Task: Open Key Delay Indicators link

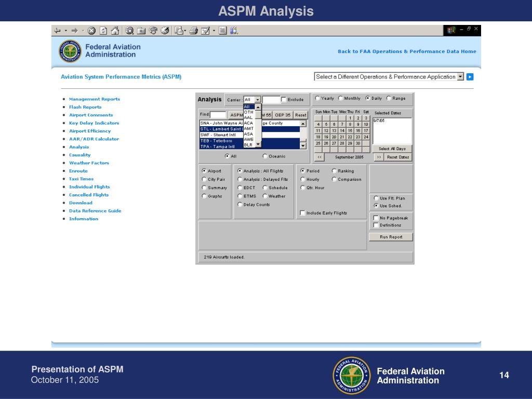Action: coord(94,123)
